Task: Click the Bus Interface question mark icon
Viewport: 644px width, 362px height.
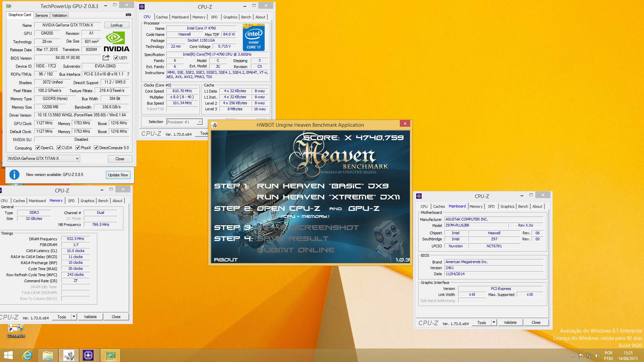Action: (128, 74)
